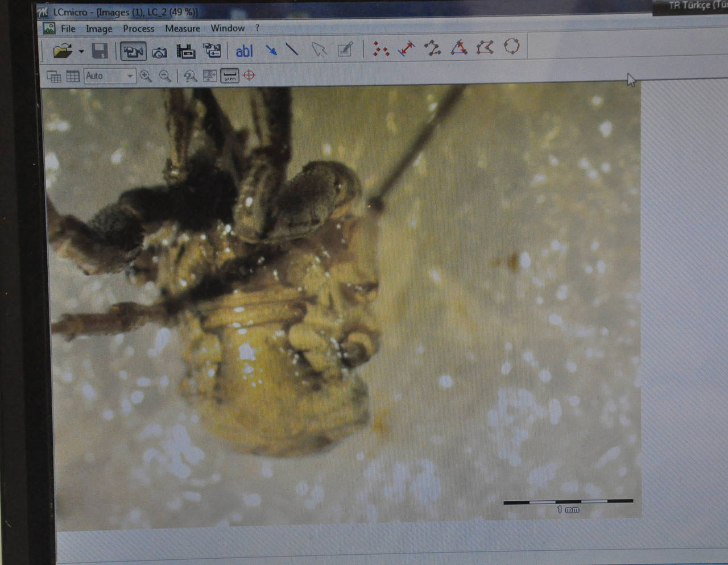Select the line drawing tool
Image resolution: width=728 pixels, height=565 pixels.
(292, 50)
